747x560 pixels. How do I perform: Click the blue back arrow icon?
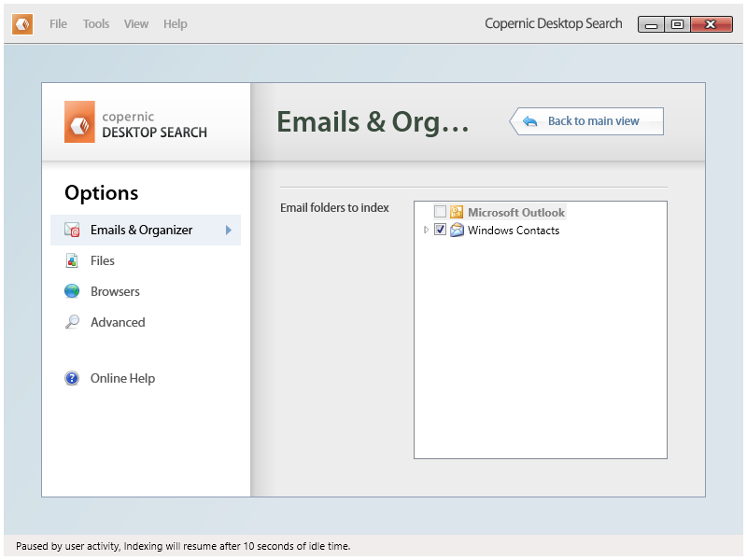[529, 121]
